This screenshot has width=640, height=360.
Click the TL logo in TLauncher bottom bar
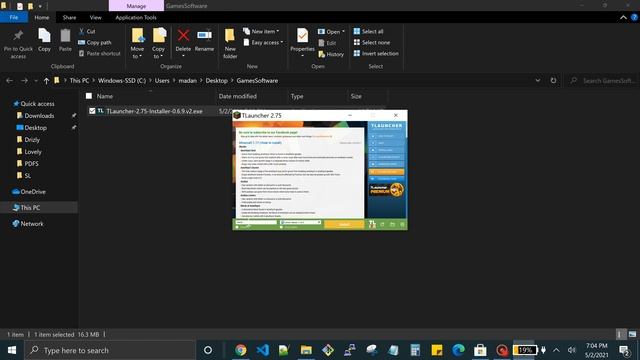[372, 224]
